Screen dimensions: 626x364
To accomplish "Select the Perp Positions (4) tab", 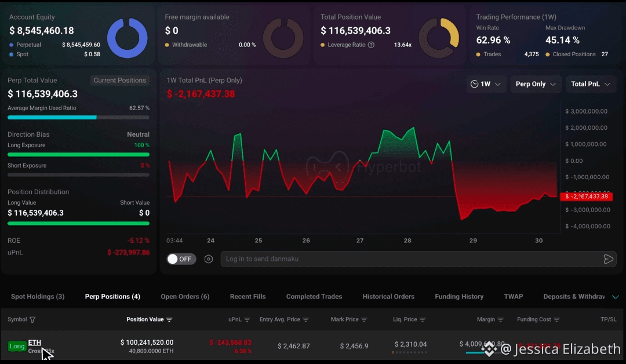I will [x=112, y=297].
